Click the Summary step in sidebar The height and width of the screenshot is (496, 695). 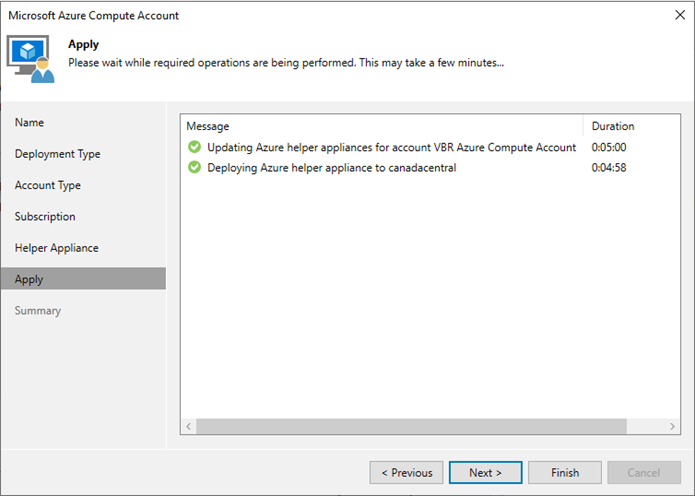point(38,311)
